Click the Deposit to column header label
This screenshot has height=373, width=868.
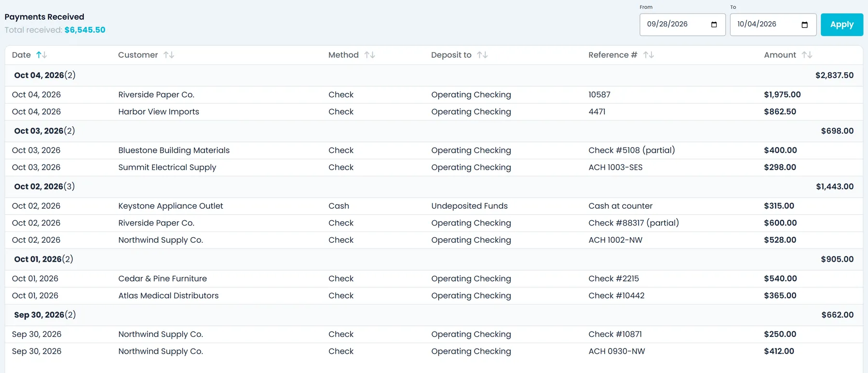point(451,55)
